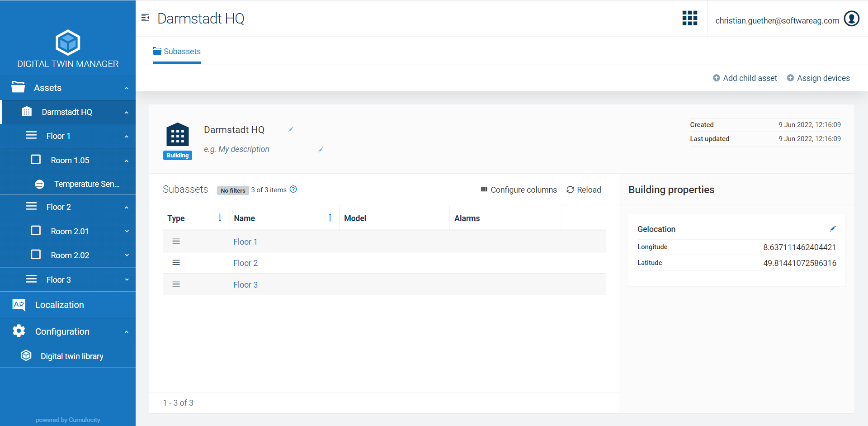Click the Building icon in asset header
Screen dimensions: 868x426
click(178, 135)
